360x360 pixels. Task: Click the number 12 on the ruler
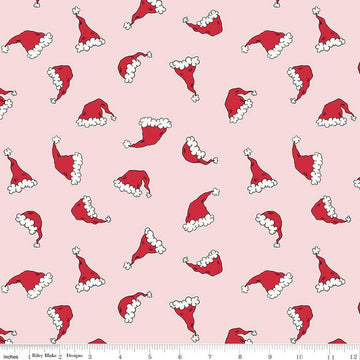(354, 357)
